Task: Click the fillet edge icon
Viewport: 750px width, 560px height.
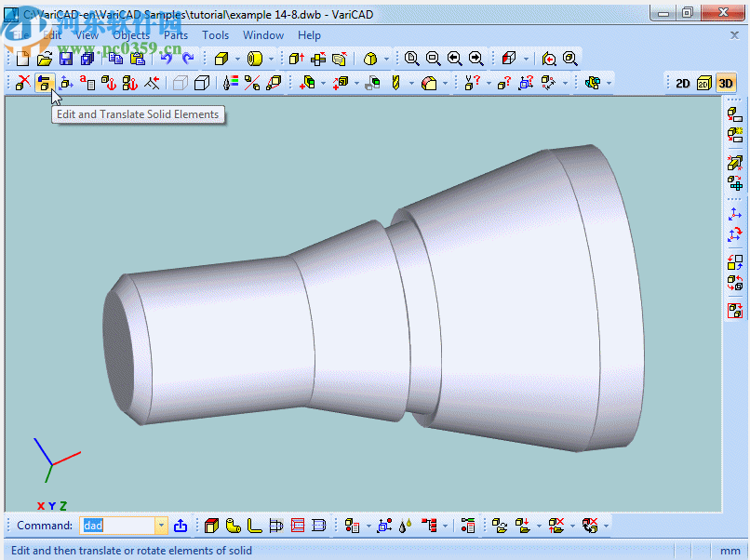Action: point(429,83)
